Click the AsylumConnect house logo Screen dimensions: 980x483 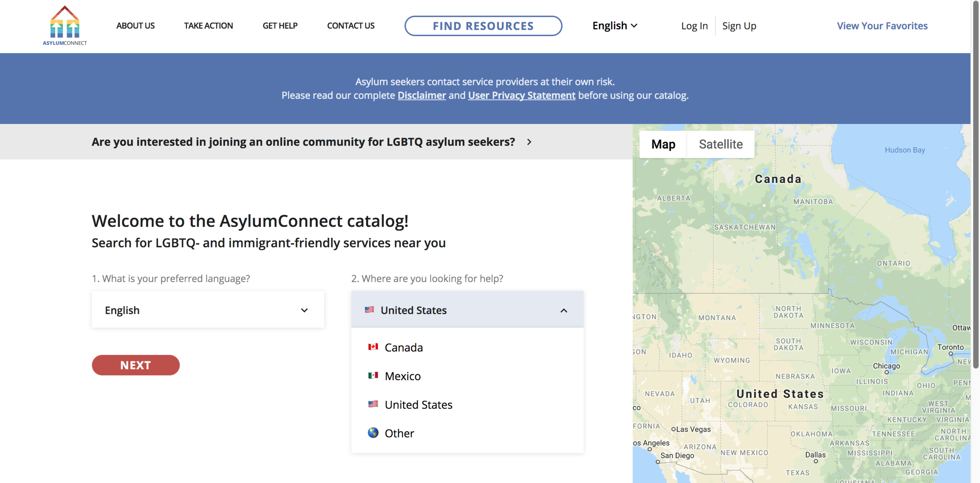click(x=65, y=25)
